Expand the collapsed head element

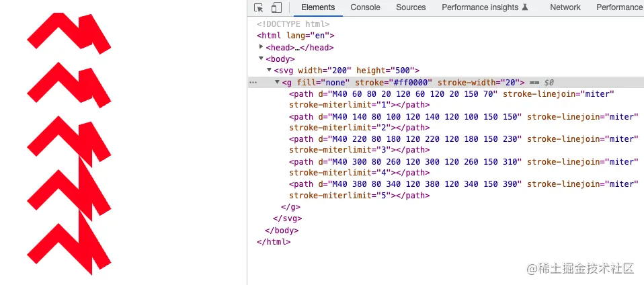[x=261, y=47]
